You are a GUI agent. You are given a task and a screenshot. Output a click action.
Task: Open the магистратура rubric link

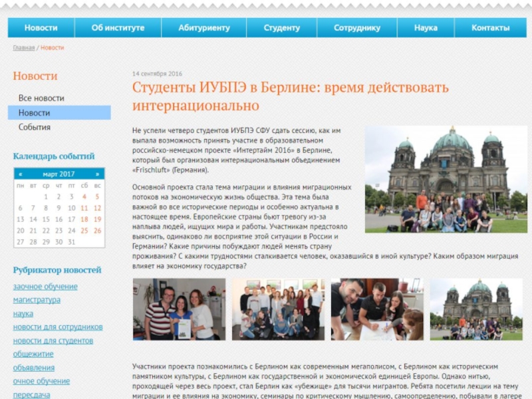coord(37,300)
